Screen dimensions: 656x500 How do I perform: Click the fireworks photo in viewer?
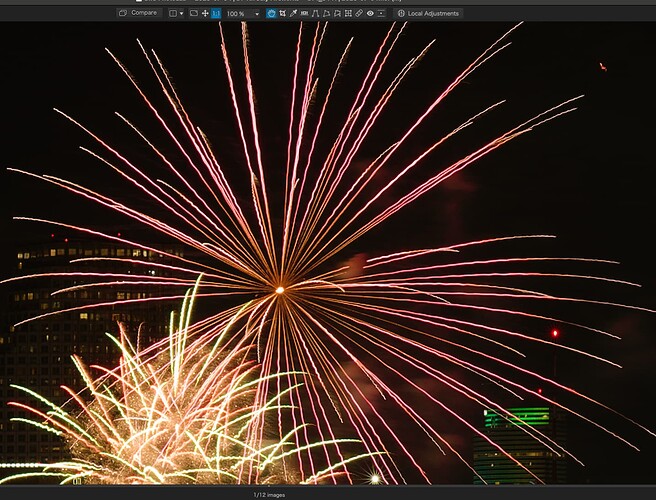(328, 253)
